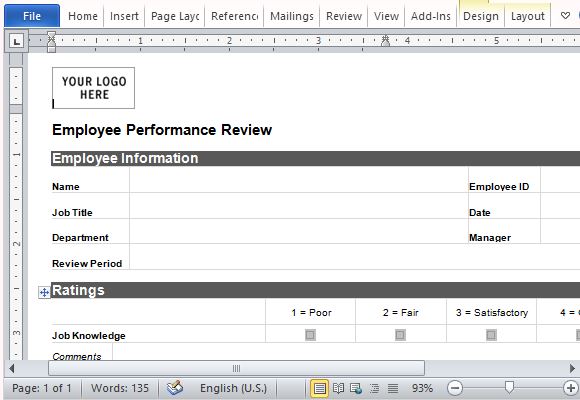Click the Zoom Out minus button
This screenshot has height=400, width=580.
[455, 388]
